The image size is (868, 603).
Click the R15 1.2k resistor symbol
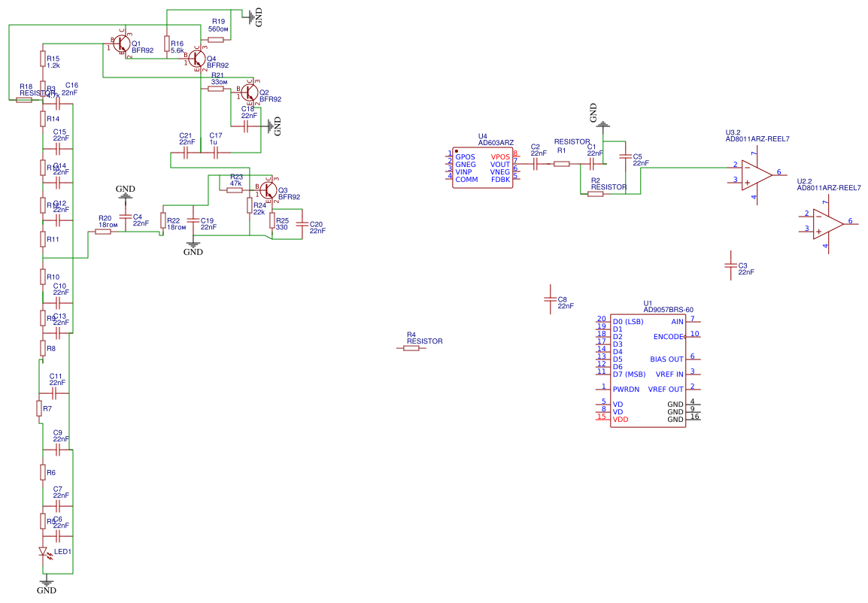[x=43, y=59]
